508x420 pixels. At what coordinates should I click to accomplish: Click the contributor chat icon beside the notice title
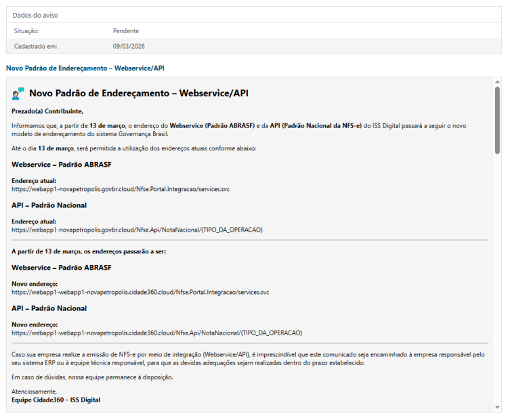tap(18, 93)
